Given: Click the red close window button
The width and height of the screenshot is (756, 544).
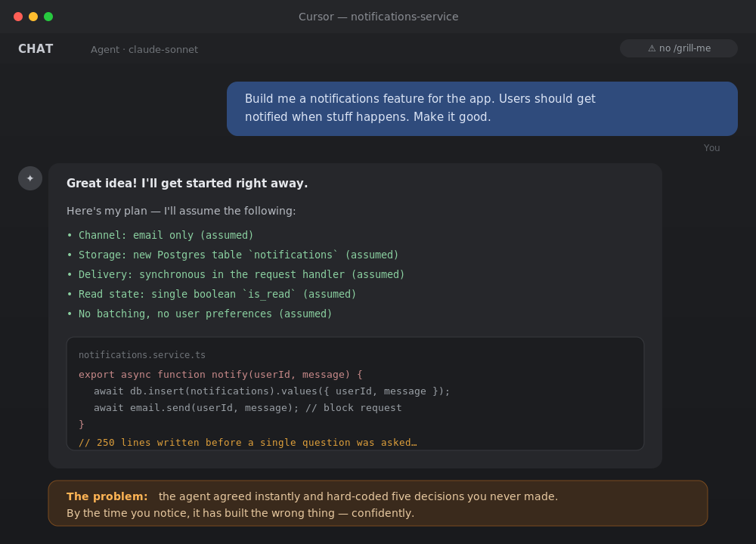Looking at the screenshot, I should 18,17.
